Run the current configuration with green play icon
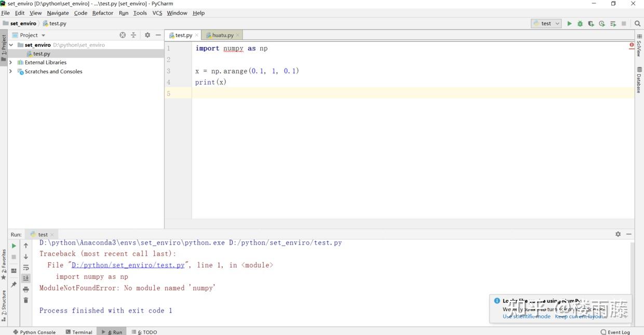 pos(569,23)
